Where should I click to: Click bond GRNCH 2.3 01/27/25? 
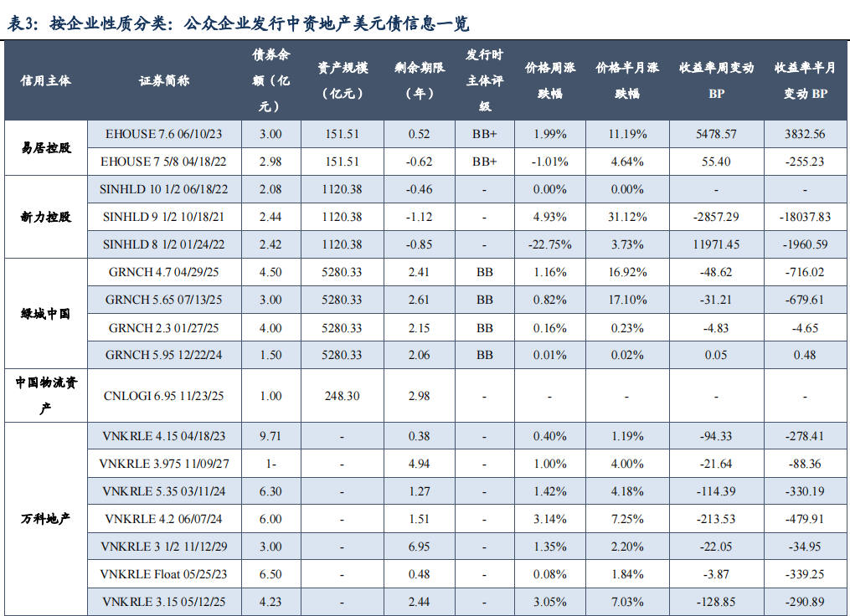163,328
